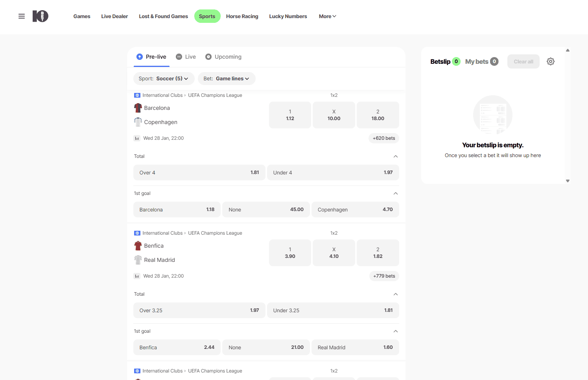588x380 pixels.
Task: Open the Bet: Game lines dropdown
Action: [227, 79]
